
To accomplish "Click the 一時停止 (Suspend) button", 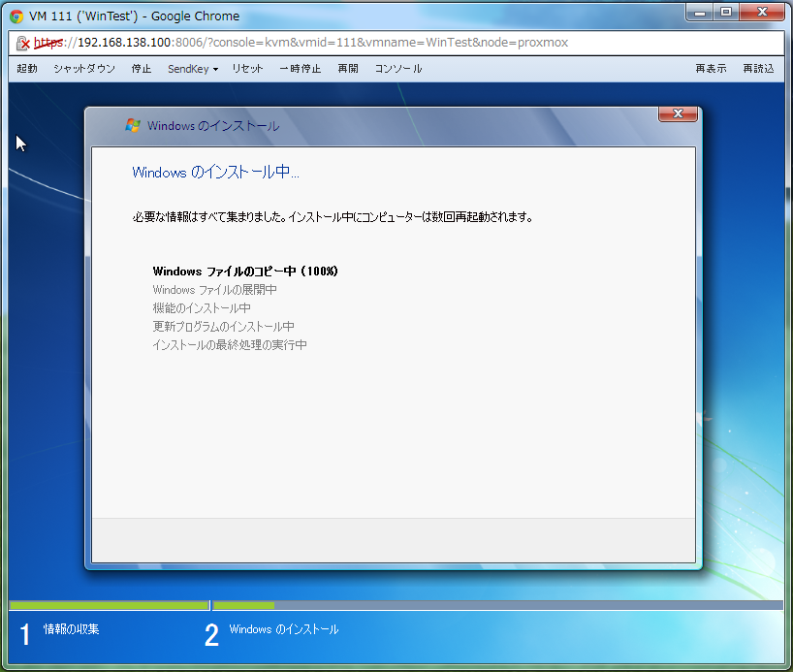I will tap(301, 68).
